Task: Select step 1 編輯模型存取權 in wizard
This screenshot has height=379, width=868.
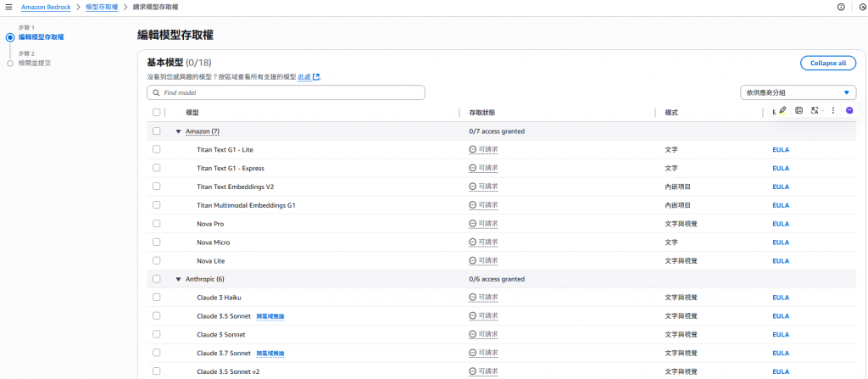Action: (x=41, y=37)
